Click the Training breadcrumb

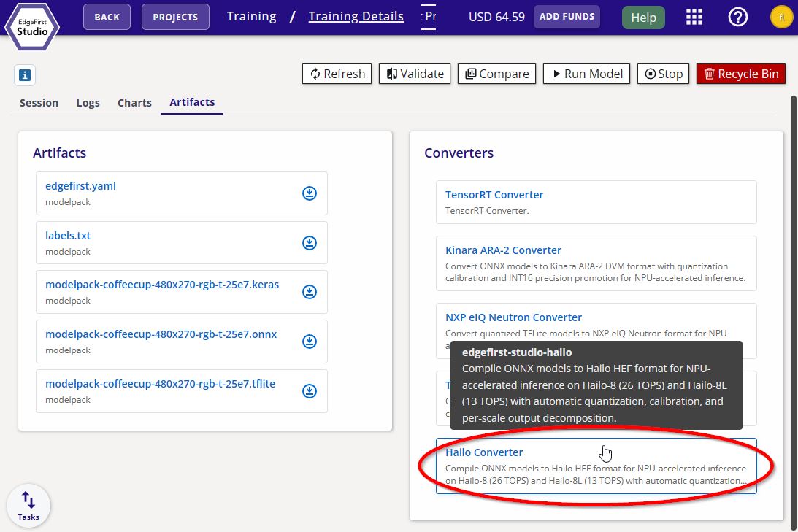coord(251,16)
